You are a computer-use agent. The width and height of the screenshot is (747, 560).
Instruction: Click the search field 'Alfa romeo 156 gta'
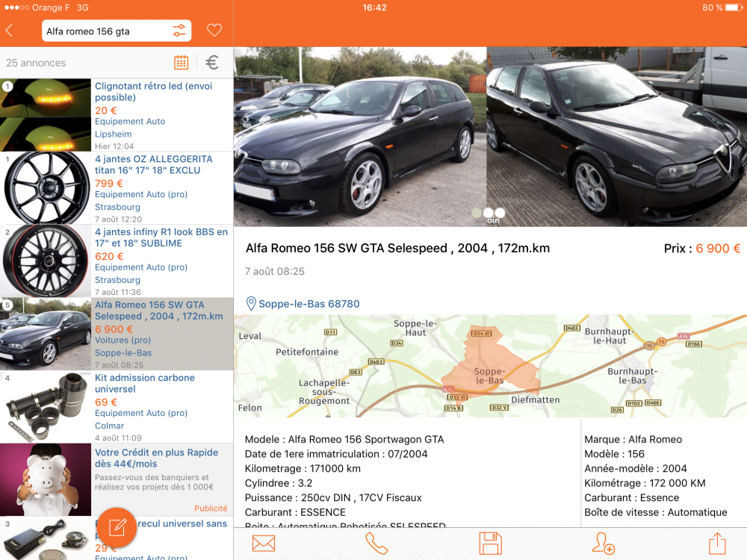pyautogui.click(x=117, y=31)
